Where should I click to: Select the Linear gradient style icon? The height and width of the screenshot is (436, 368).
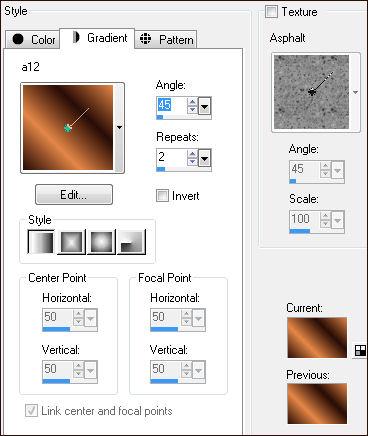click(41, 242)
